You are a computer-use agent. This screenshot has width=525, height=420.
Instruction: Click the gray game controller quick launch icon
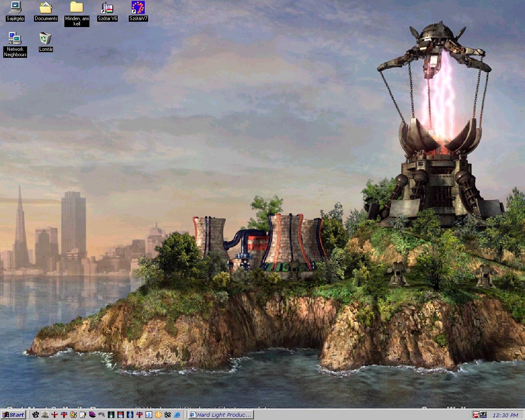[102, 415]
